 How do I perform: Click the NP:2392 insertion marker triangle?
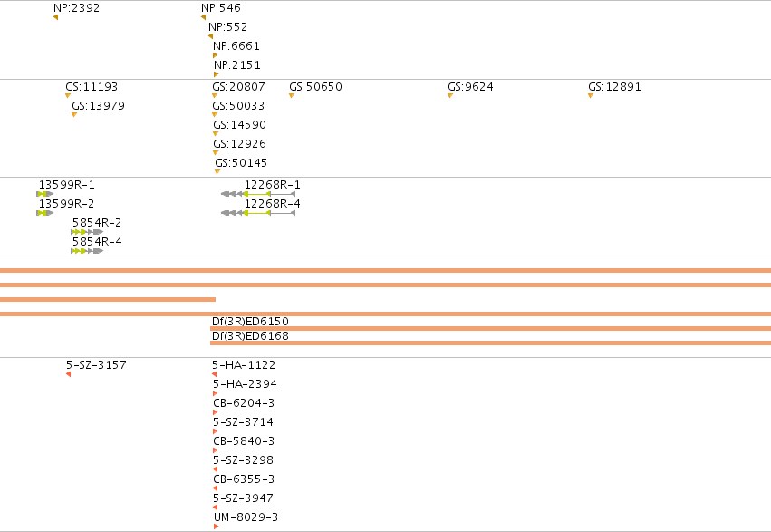pyautogui.click(x=55, y=17)
